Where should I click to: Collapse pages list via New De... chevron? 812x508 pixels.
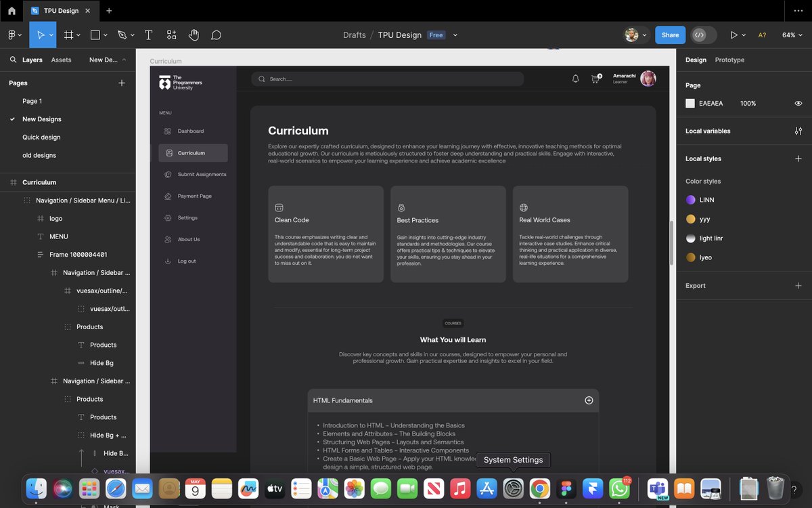[x=124, y=60]
